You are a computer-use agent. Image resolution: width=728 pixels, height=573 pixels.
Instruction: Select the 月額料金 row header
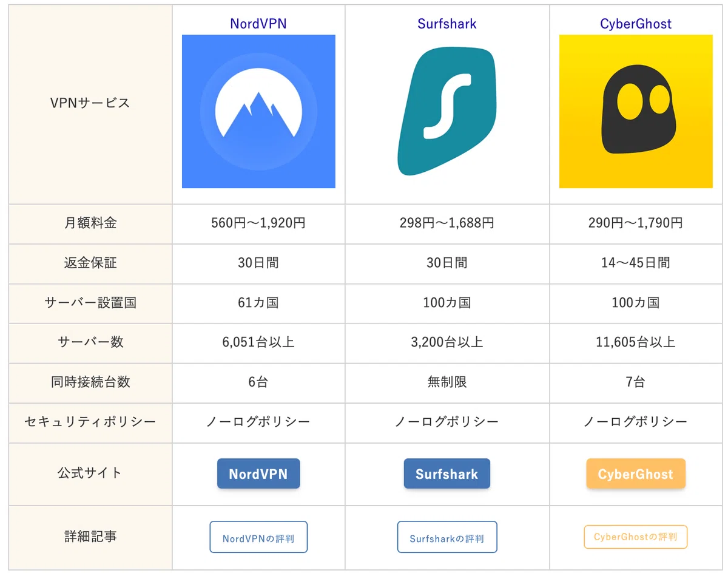[90, 224]
